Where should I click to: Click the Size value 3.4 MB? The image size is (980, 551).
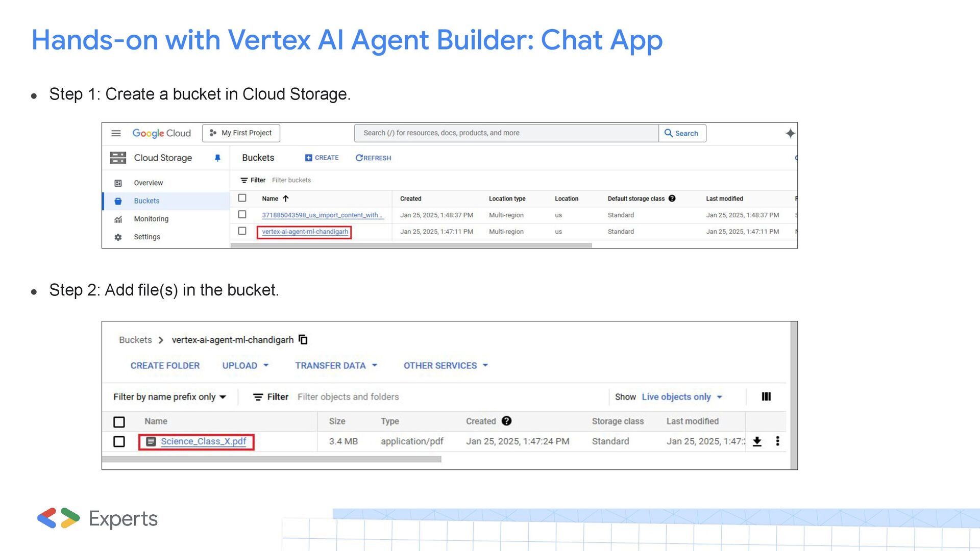(343, 441)
